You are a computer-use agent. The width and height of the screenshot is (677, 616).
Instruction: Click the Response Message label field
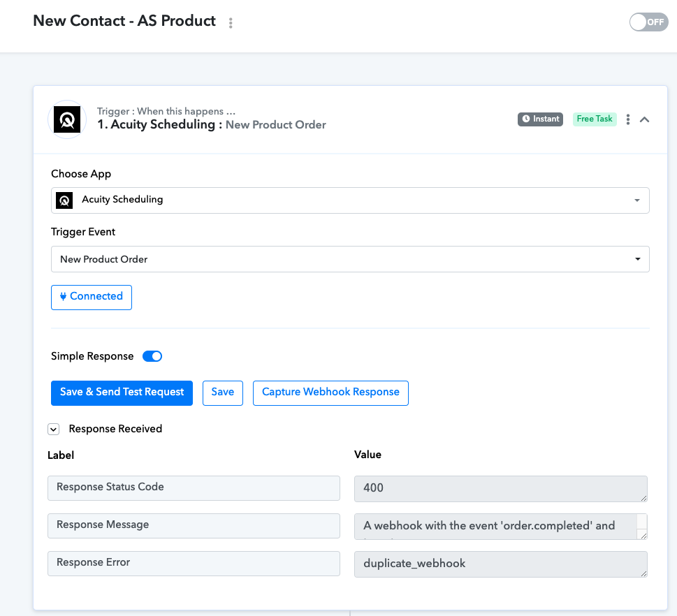pyautogui.click(x=194, y=526)
